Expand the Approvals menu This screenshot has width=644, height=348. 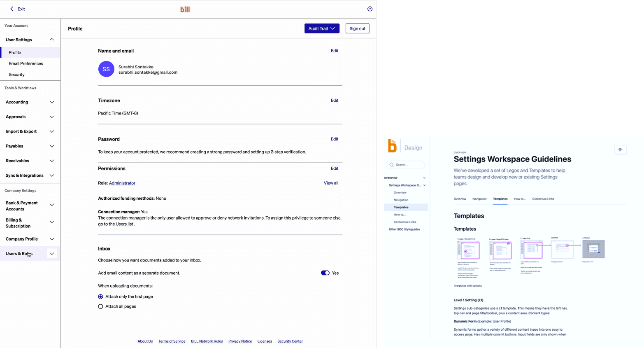point(52,117)
